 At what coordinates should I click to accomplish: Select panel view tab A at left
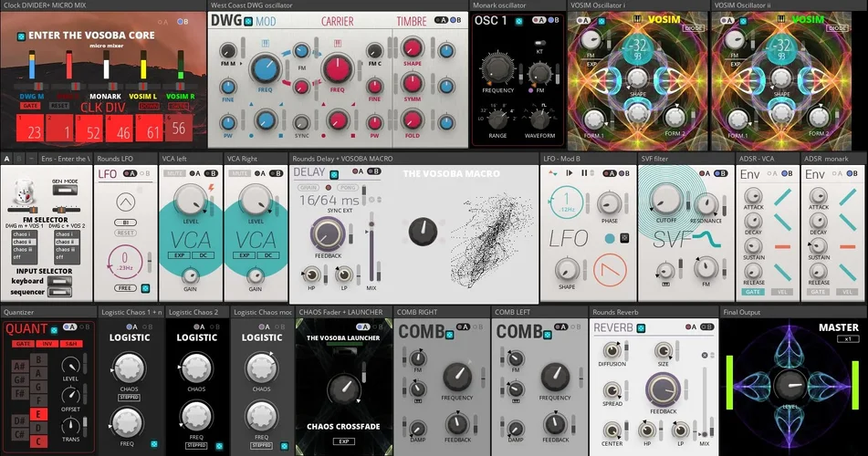[x=6, y=159]
